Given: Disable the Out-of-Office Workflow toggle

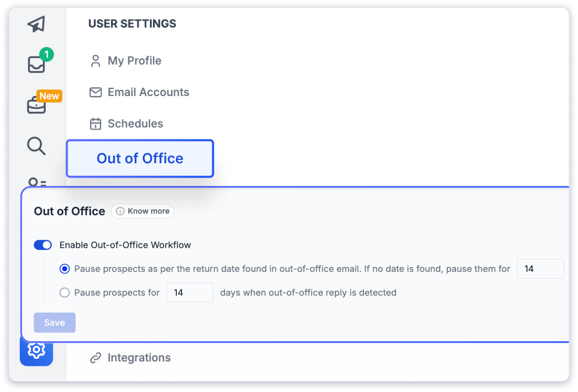Looking at the screenshot, I should click(x=43, y=245).
